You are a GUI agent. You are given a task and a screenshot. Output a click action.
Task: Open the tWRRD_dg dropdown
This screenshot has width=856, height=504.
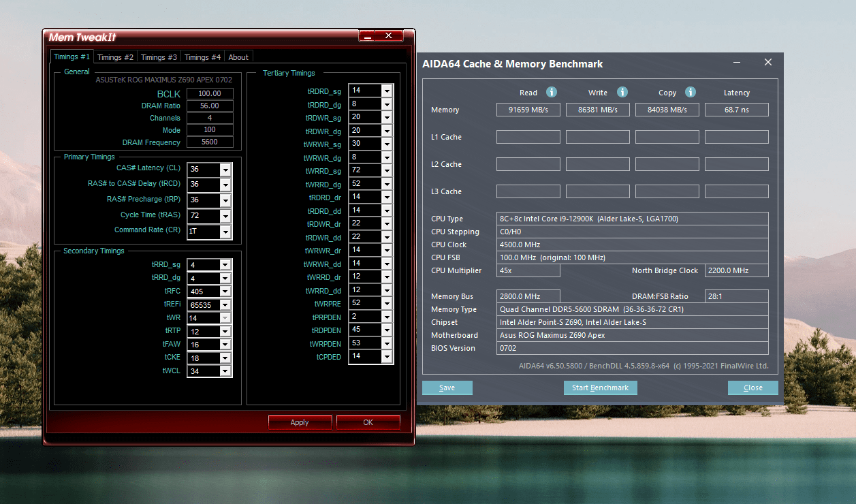[x=387, y=184]
